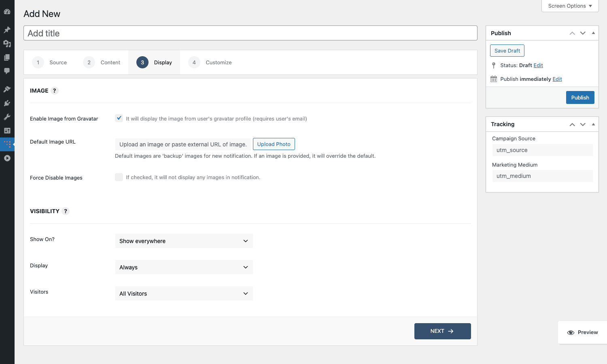
Task: Open the Plugins plug sidebar icon
Action: click(7, 103)
